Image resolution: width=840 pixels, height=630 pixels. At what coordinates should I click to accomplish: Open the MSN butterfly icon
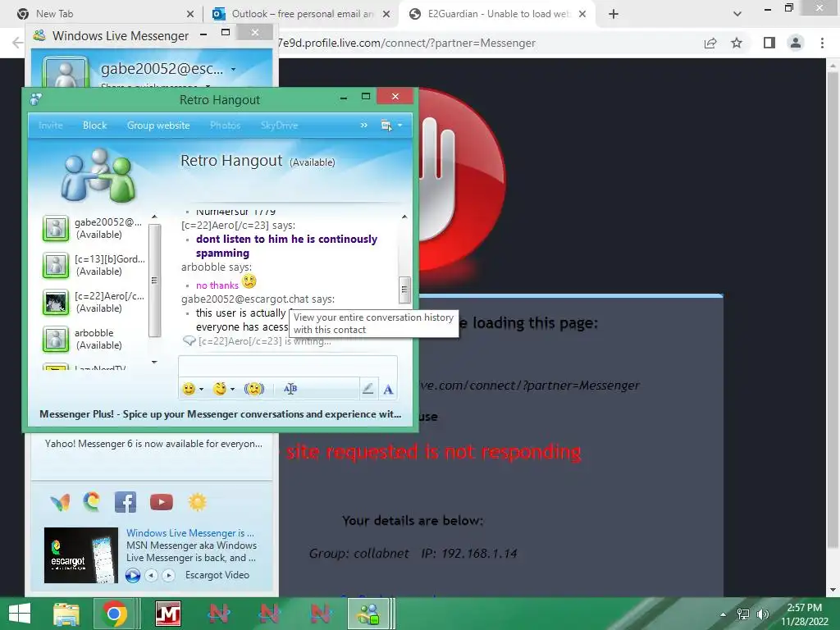pos(60,503)
